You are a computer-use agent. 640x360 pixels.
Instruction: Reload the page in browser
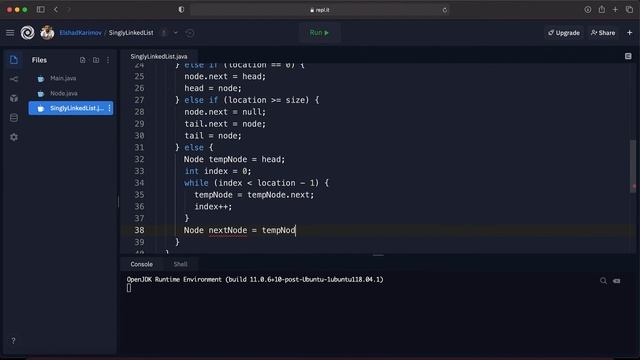(x=444, y=10)
